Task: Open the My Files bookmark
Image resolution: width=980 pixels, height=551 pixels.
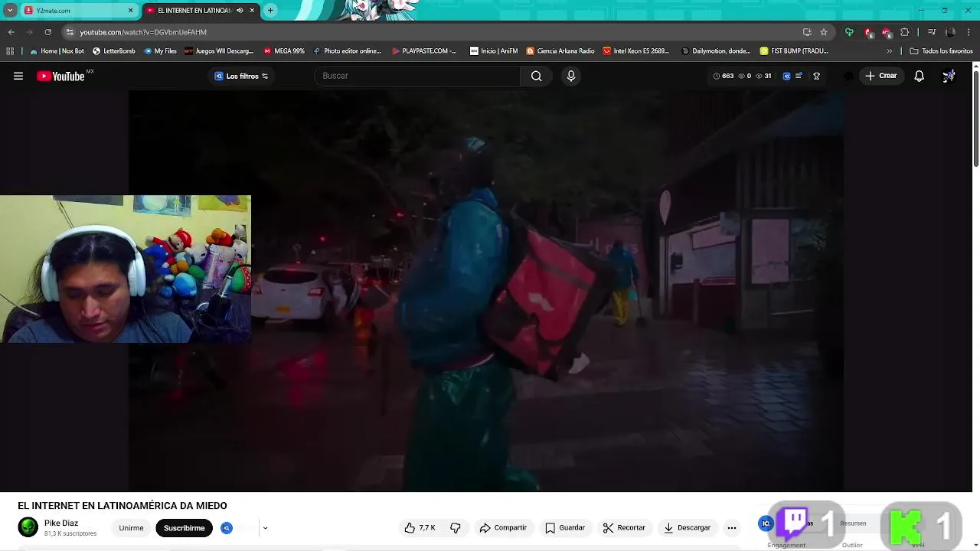Action: (159, 51)
